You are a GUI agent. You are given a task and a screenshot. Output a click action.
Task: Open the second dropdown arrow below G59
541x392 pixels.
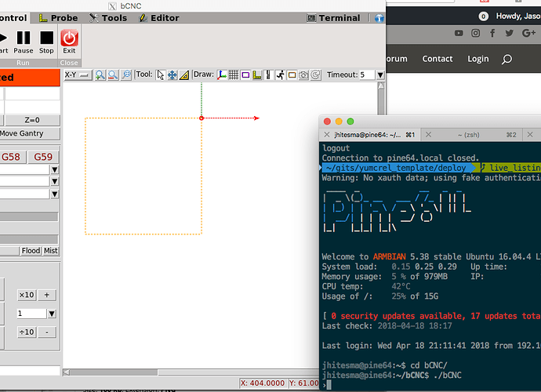(55, 182)
